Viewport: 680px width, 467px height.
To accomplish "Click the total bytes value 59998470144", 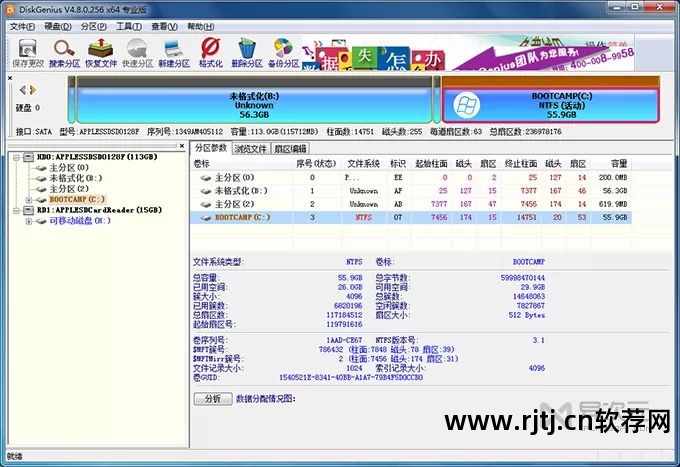I will point(523,278).
